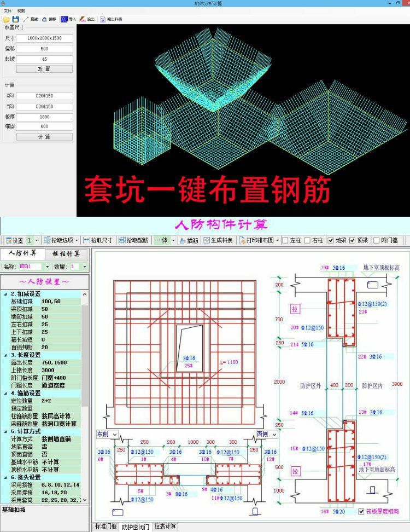Image resolution: width=410 pixels, height=532 pixels.
Task: Click the 输出料表 export table icon
Action: 103,19
